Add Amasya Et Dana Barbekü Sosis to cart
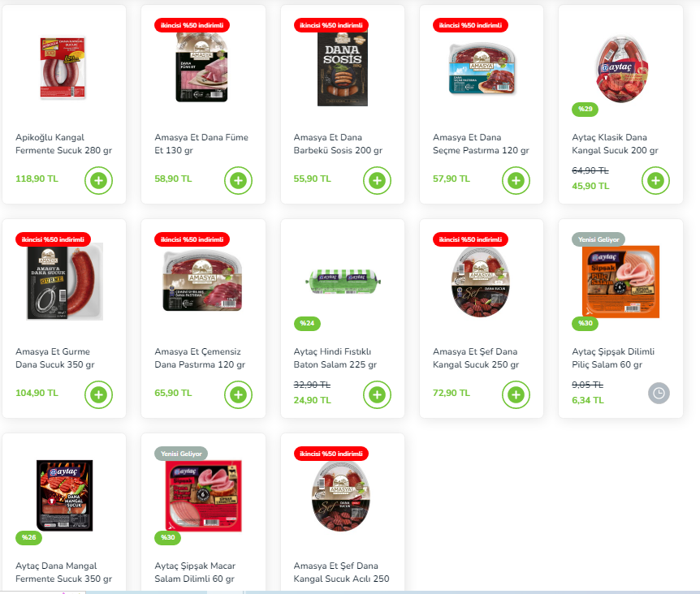Image resolution: width=700 pixels, height=594 pixels. 377,181
